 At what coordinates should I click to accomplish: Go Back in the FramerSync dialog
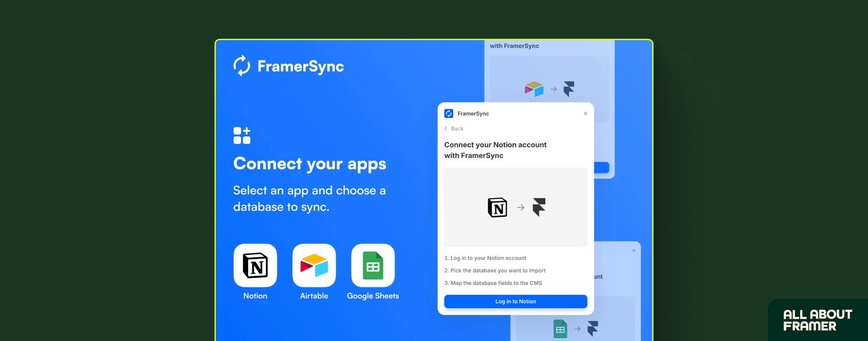[454, 128]
